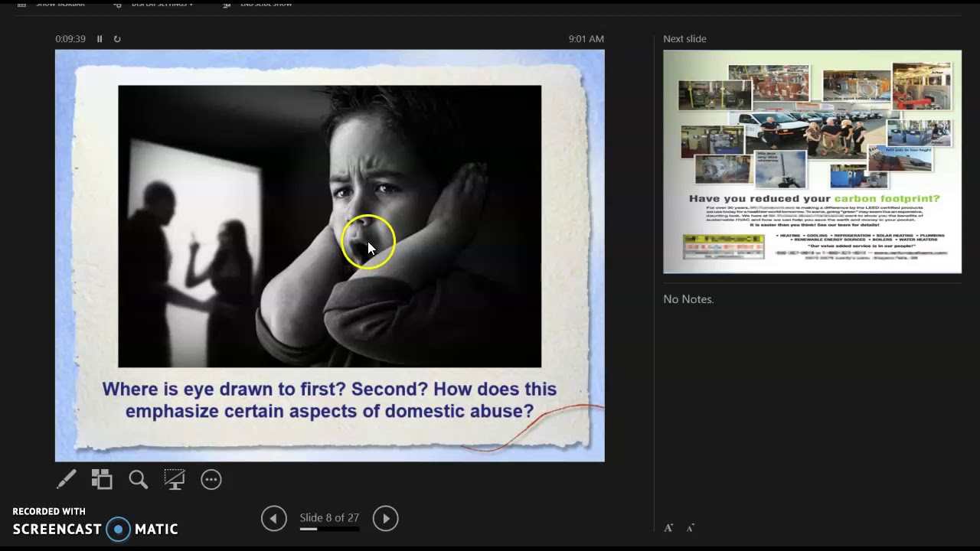Open the Display Settings dropdown

154,5
